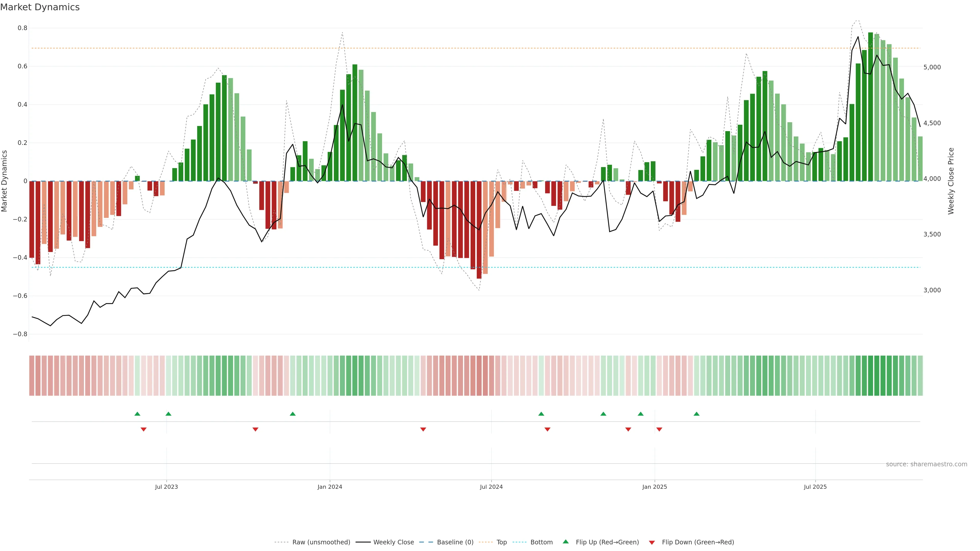Click the 5,000 price tick label
The width and height of the screenshot is (980, 551).
click(x=932, y=67)
